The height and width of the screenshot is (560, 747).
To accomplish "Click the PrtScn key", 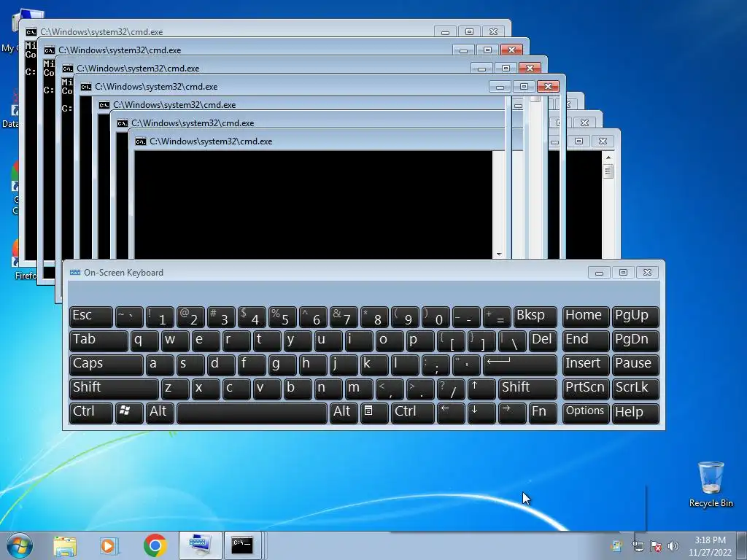I will pos(586,389).
